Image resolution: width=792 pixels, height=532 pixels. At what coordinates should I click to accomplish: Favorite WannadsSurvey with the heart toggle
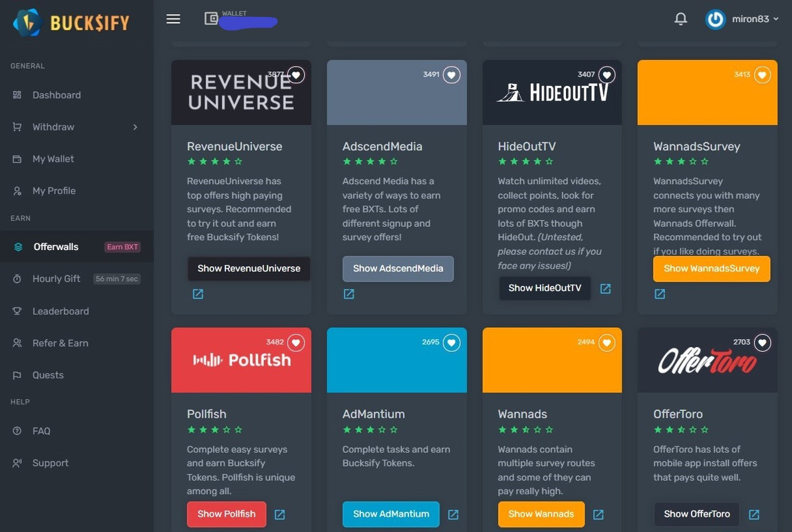tap(762, 75)
